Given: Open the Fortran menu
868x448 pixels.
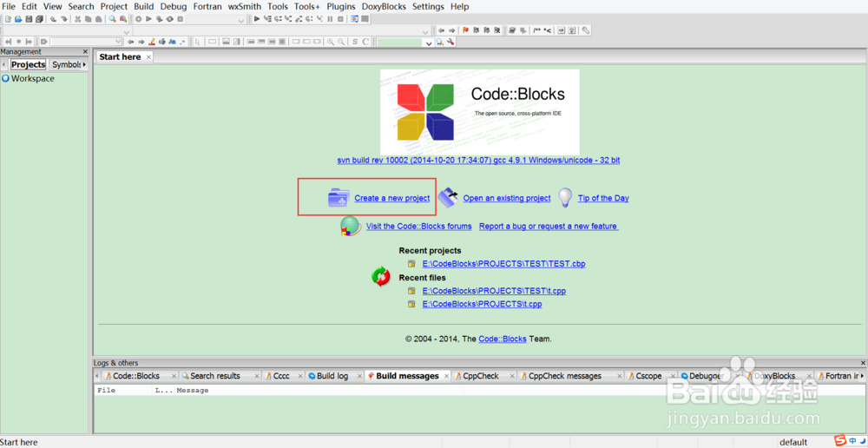Looking at the screenshot, I should (207, 7).
